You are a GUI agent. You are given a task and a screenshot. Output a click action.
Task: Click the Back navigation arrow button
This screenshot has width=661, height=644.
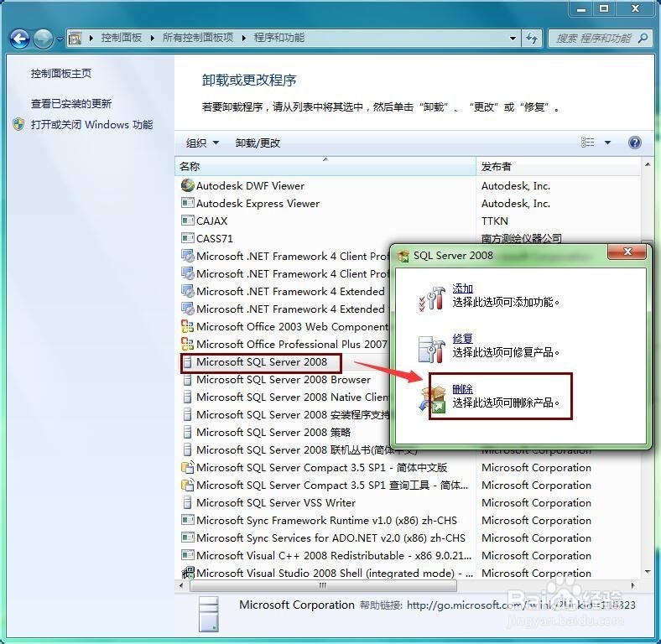click(x=19, y=39)
